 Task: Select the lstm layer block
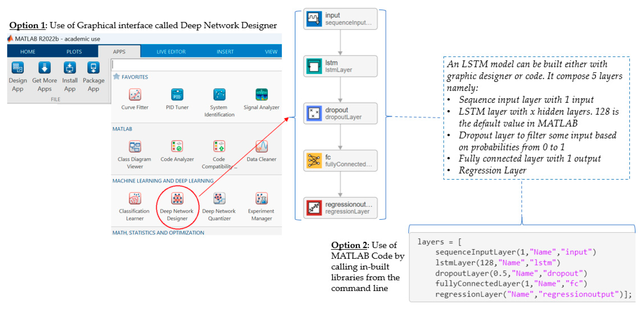coord(340,66)
